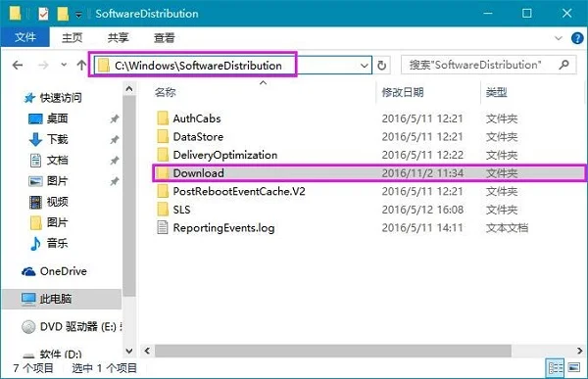Screen dimensions: 588x379
Task: Sort by the 类型 column header
Action: point(496,92)
